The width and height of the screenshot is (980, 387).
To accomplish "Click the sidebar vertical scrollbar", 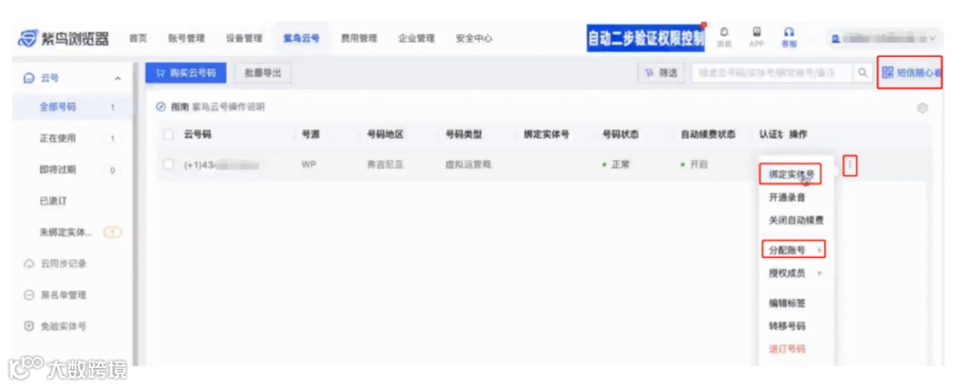I will click(135, 213).
